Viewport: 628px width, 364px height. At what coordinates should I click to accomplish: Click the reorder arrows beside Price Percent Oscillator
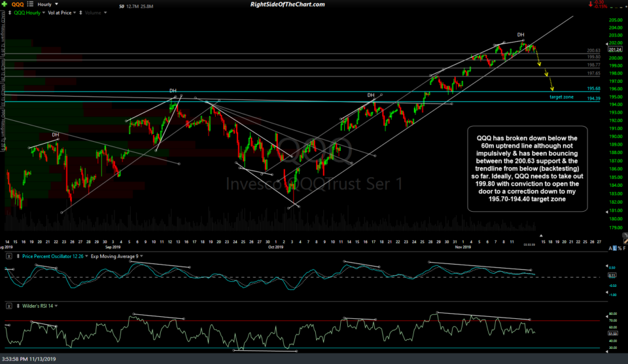pos(18,256)
